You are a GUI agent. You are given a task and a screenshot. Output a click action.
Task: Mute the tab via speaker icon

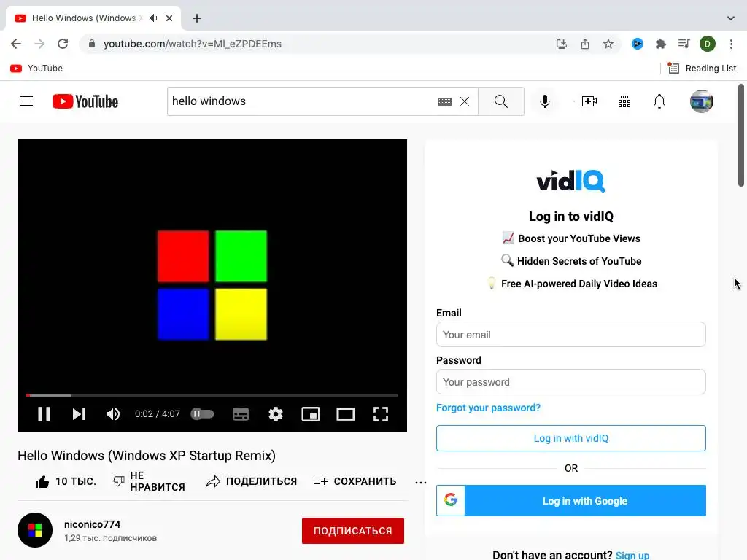click(x=153, y=18)
